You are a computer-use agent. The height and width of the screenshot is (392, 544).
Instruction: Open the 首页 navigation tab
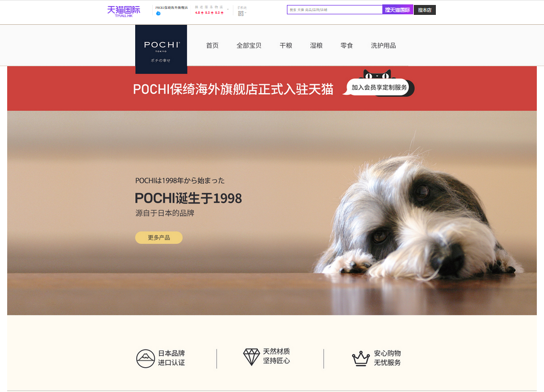pyautogui.click(x=212, y=45)
